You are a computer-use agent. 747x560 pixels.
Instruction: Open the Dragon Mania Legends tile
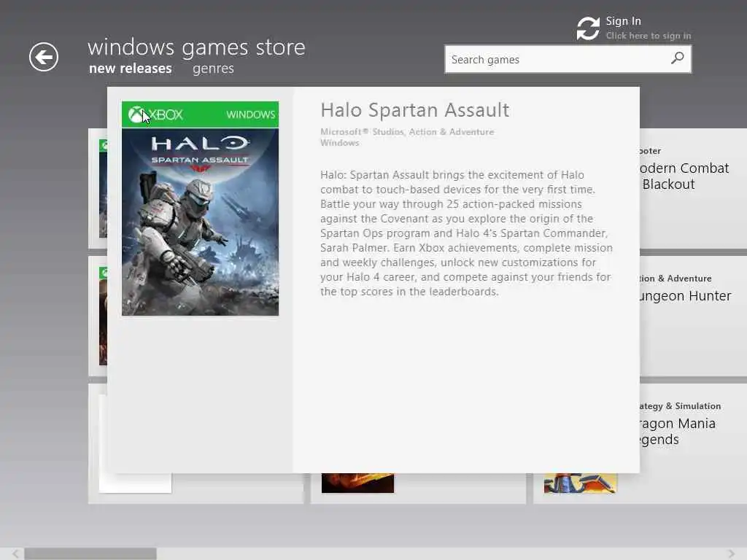(693, 443)
